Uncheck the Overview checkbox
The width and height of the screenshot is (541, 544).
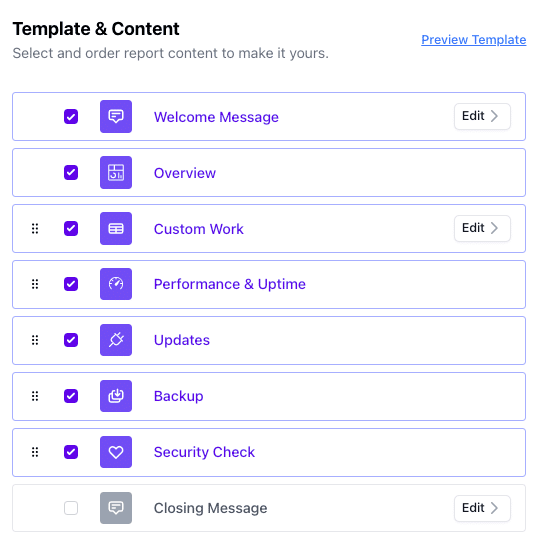point(71,172)
